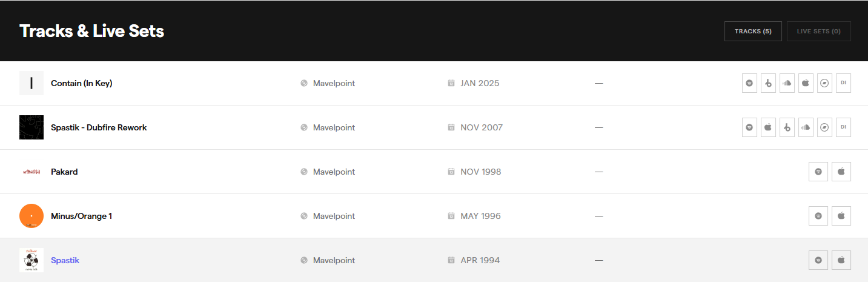This screenshot has width=868, height=282.
Task: Open the Minus/Orange 1 track title
Action: [81, 216]
